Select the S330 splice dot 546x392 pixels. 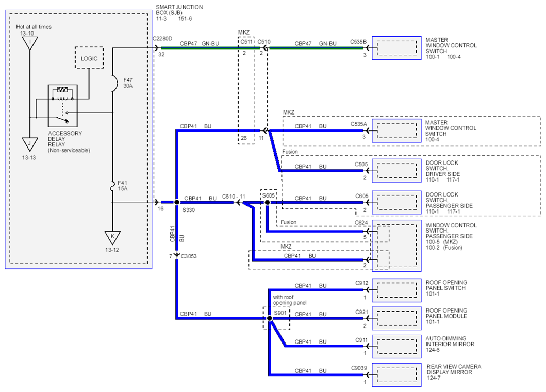pyautogui.click(x=177, y=202)
